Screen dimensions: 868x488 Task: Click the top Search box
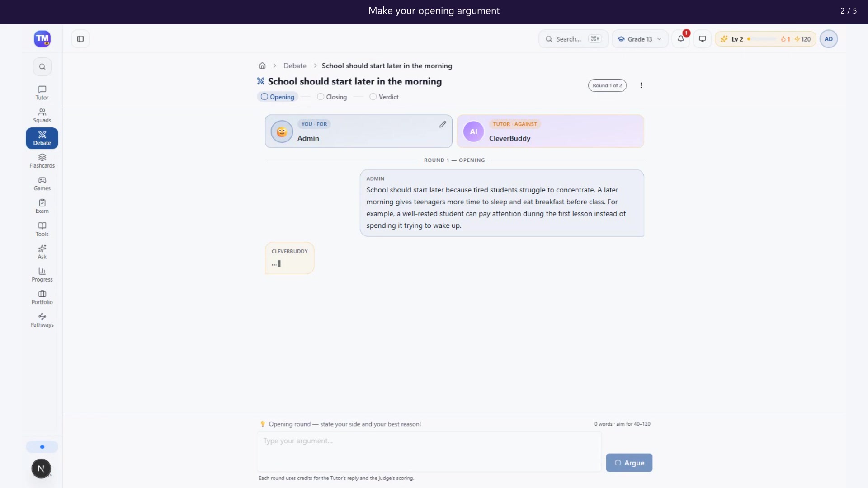tap(573, 39)
